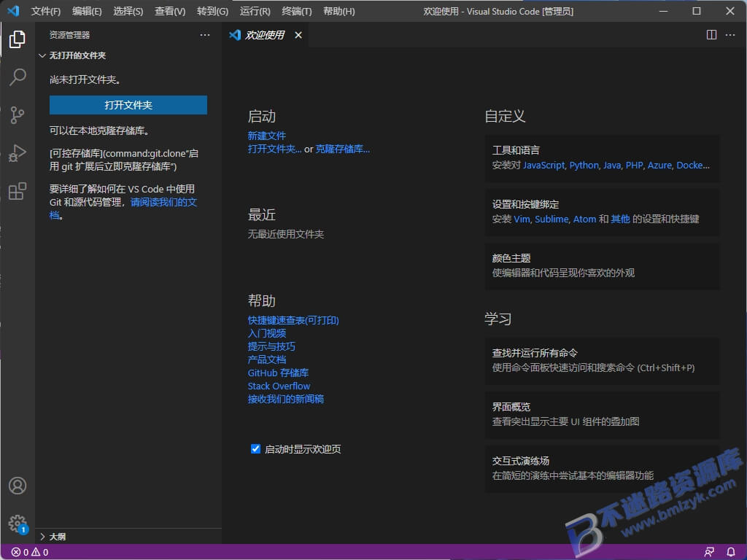Open the 入门视频 link

[x=267, y=333]
